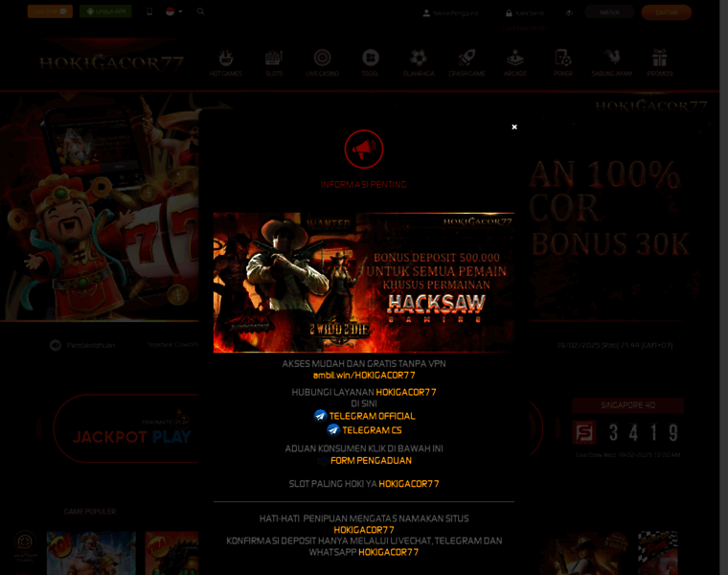Viewport: 728px width, 575px height.
Task: Click the search magnifier icon
Action: tap(200, 11)
